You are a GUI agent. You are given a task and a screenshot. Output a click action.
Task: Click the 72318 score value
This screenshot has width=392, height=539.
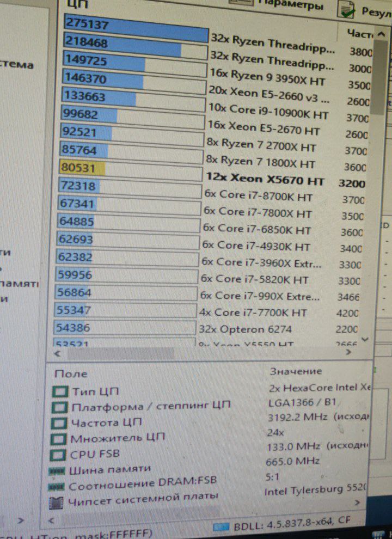(x=77, y=186)
